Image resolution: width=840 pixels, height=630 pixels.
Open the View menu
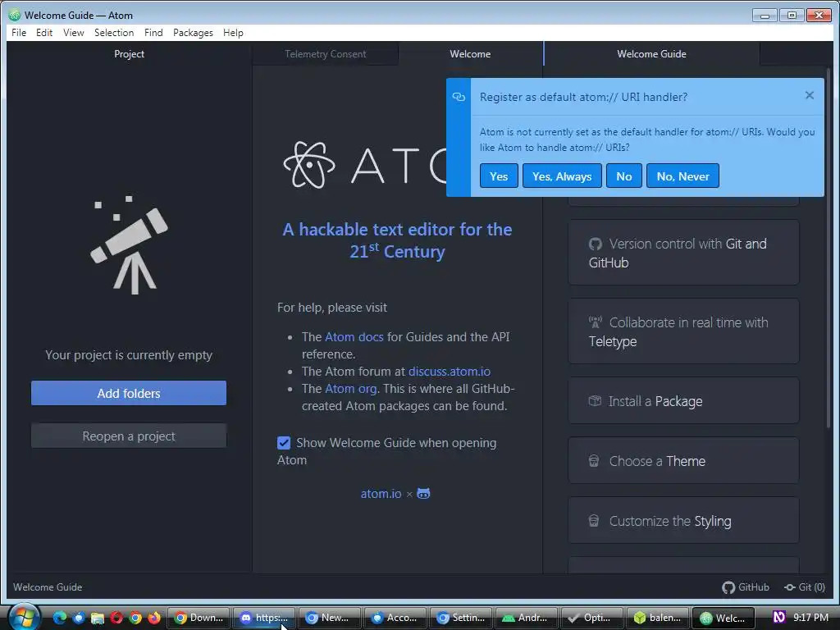(x=73, y=33)
